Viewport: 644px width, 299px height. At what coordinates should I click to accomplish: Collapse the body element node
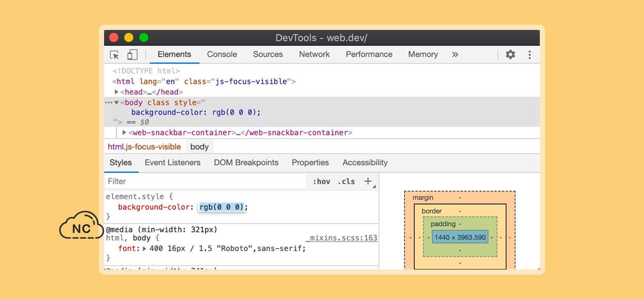click(x=116, y=103)
